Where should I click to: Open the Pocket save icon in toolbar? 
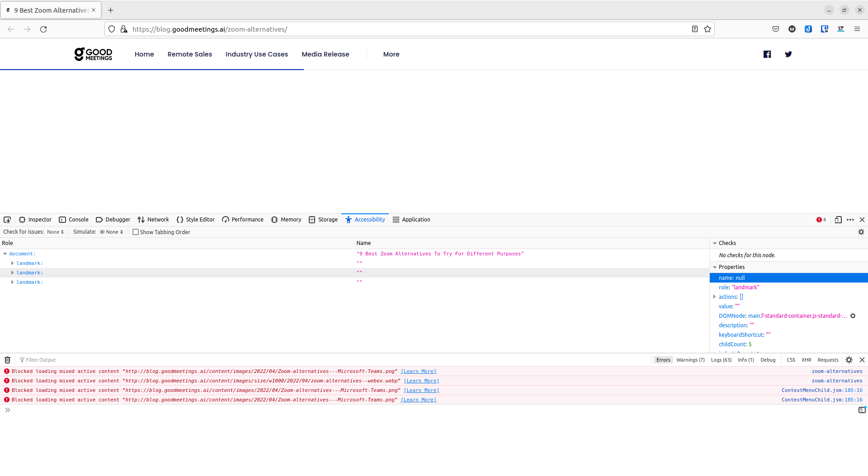point(776,29)
